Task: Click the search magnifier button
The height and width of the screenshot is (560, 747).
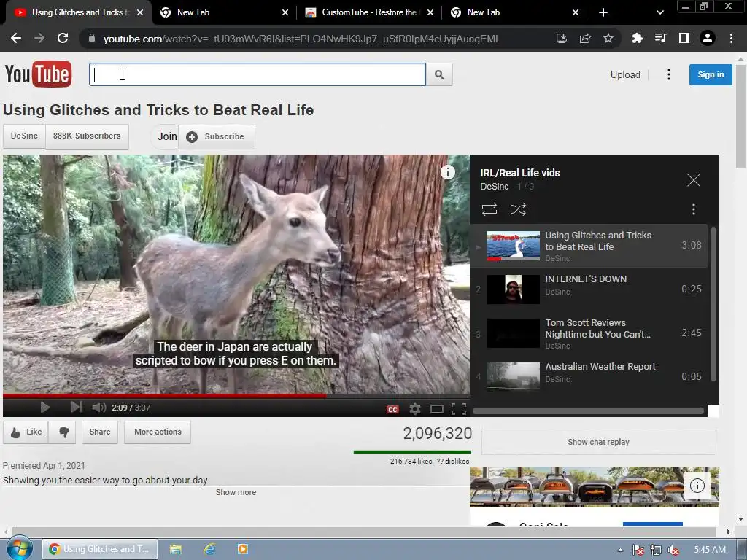Action: tap(438, 75)
